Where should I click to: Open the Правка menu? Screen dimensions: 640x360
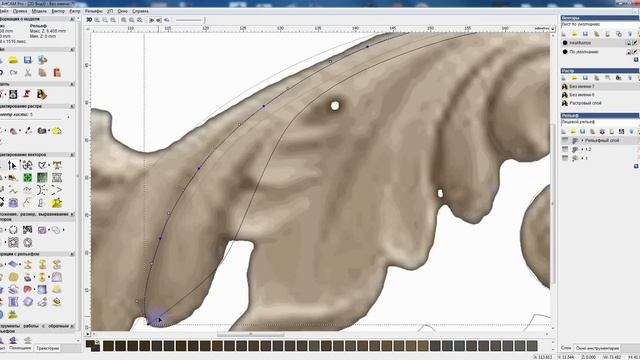pyautogui.click(x=20, y=11)
